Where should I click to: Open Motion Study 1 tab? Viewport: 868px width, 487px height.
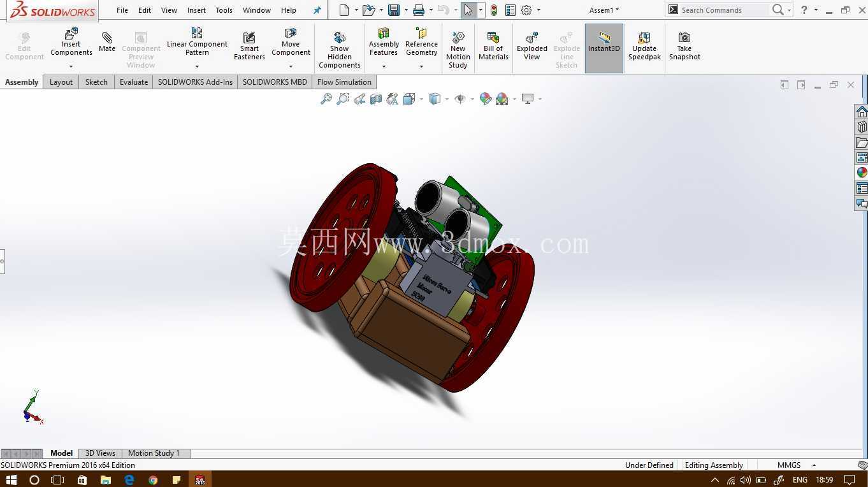154,453
